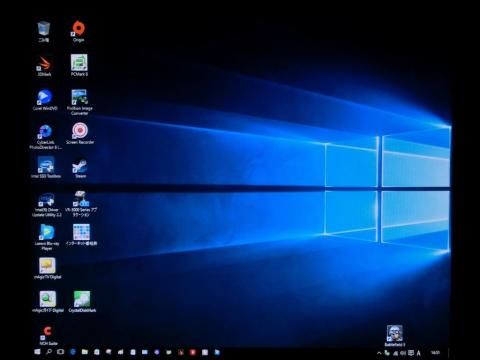Expand the hidden system tray icons
The width and height of the screenshot is (480, 360).
379,353
